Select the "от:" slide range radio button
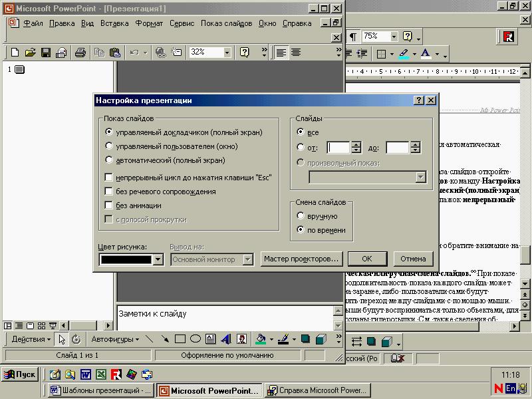The width and height of the screenshot is (532, 399). [301, 147]
